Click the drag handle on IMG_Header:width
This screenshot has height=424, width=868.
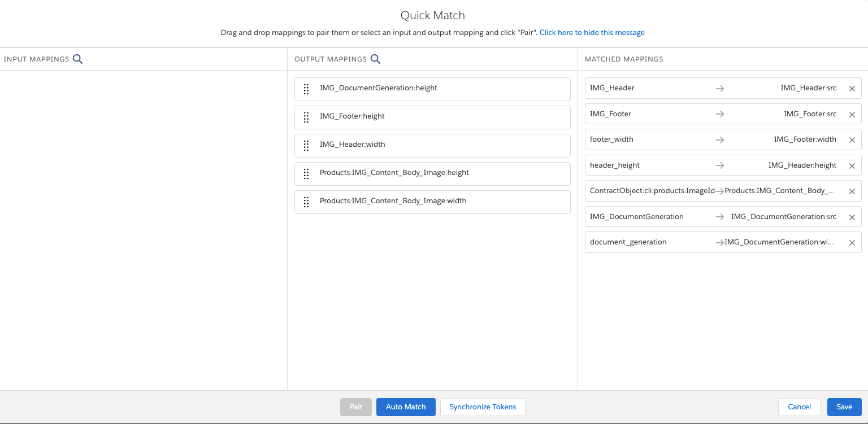click(x=306, y=145)
